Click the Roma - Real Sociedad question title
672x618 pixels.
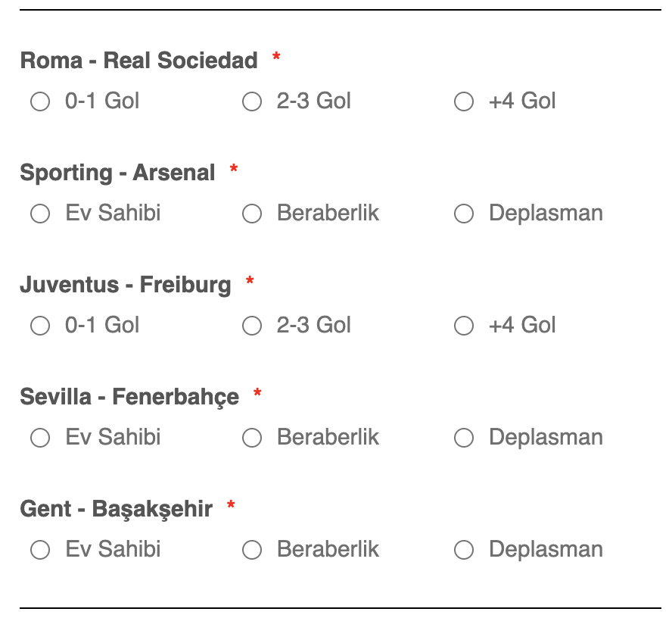point(138,61)
